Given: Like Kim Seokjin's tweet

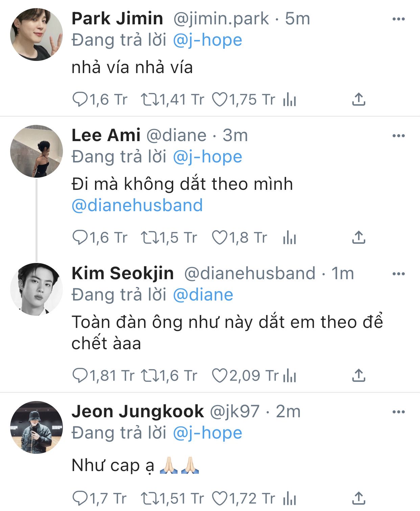Looking at the screenshot, I should [x=220, y=376].
